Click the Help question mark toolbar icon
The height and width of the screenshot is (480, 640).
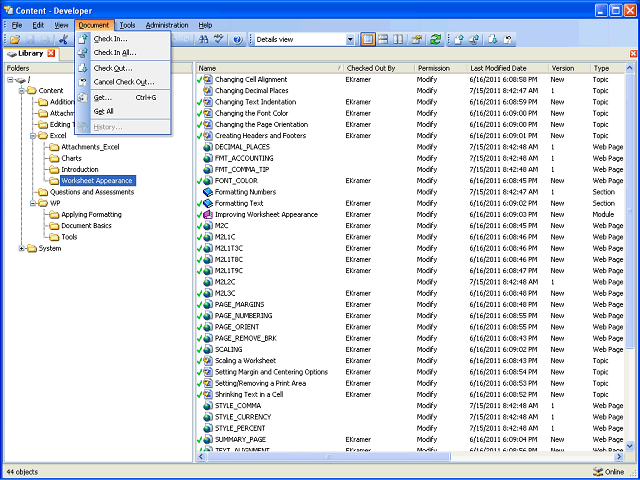238,40
